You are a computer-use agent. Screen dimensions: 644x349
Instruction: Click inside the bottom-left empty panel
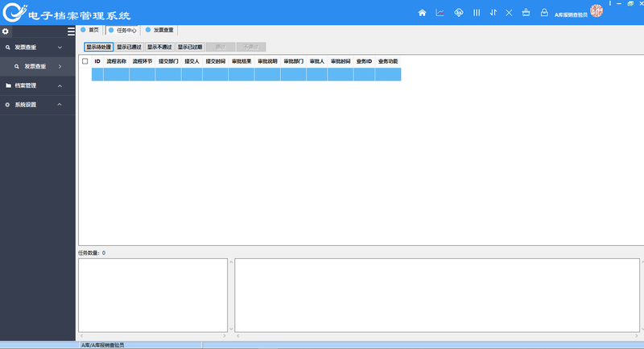pyautogui.click(x=153, y=295)
